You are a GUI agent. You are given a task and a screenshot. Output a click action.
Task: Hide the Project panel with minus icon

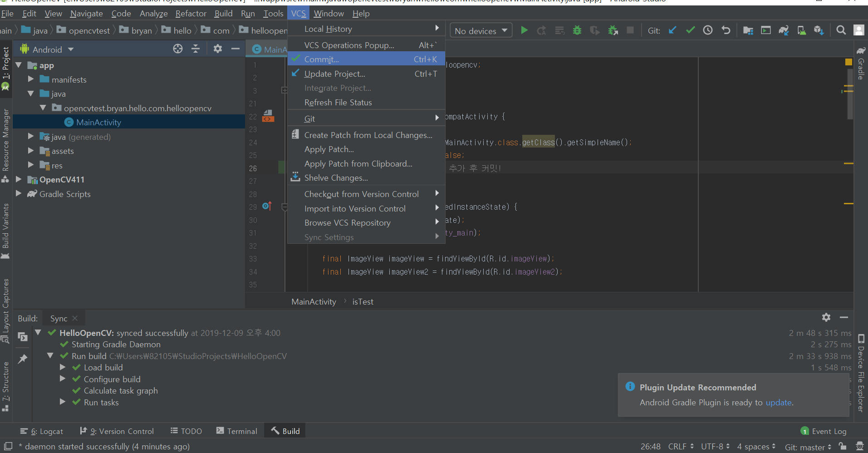(235, 49)
